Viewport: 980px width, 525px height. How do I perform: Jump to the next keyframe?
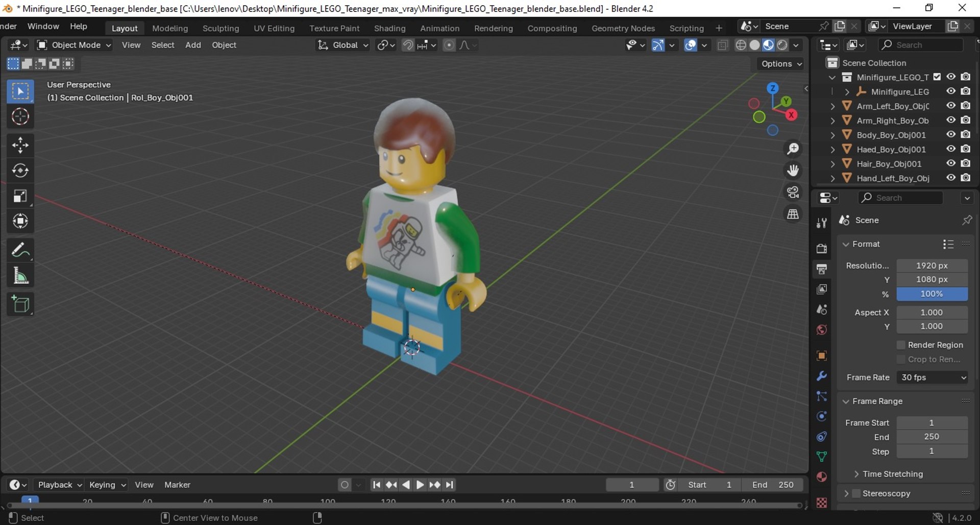point(435,485)
